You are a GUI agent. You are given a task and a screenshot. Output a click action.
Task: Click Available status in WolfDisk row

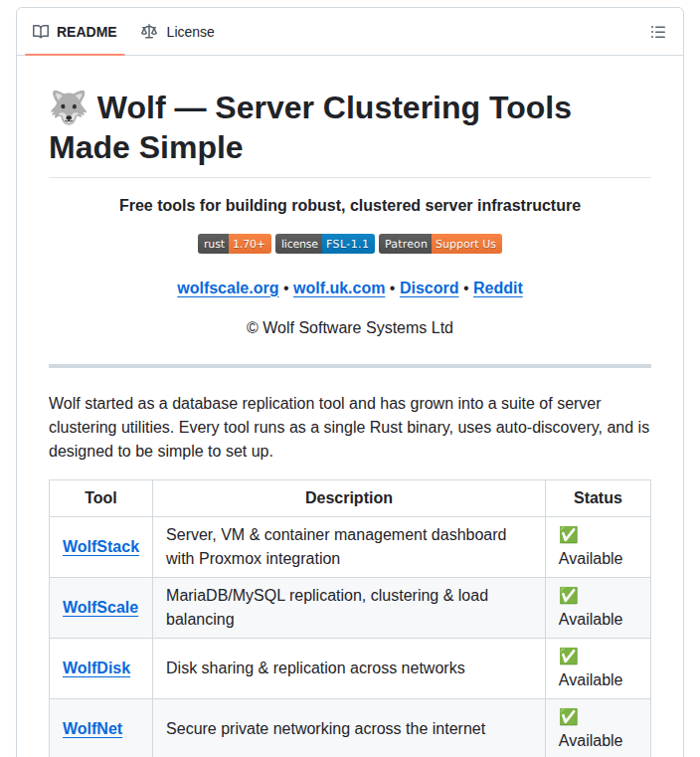(591, 679)
